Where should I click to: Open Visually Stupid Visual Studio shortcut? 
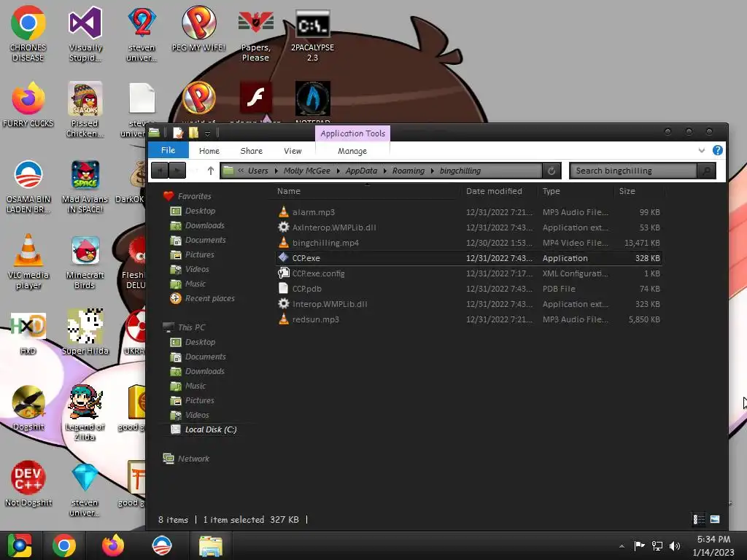[x=85, y=34]
